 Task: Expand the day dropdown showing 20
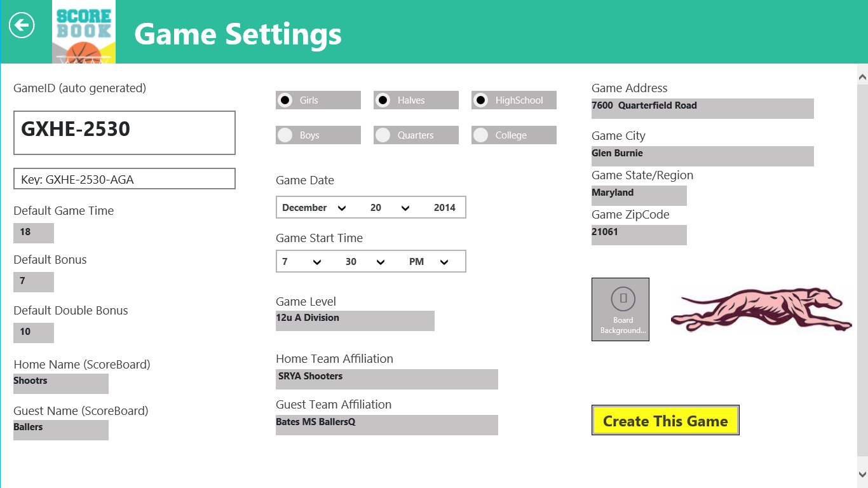(390, 208)
